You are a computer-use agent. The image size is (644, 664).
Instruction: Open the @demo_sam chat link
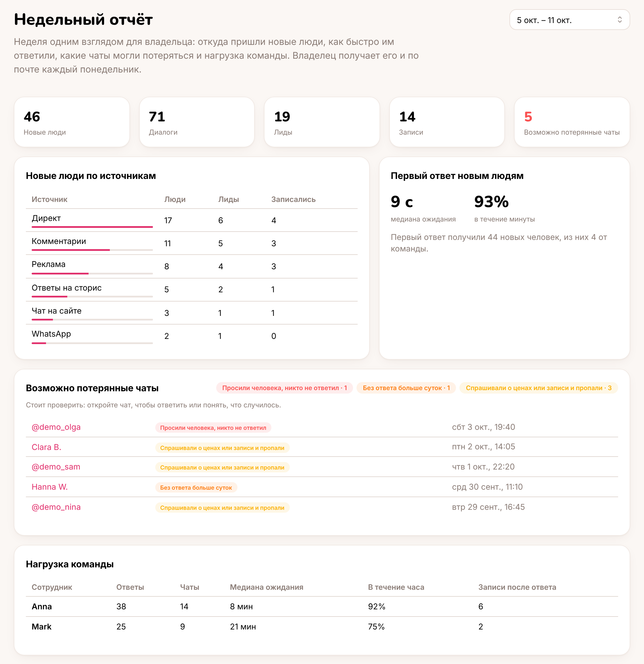pyautogui.click(x=56, y=467)
